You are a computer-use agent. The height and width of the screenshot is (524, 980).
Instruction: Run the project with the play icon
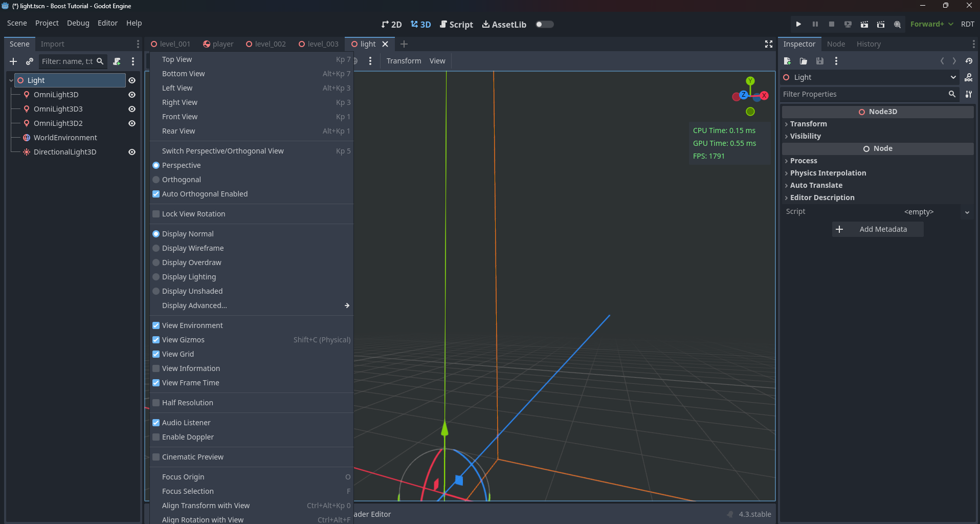click(x=798, y=24)
